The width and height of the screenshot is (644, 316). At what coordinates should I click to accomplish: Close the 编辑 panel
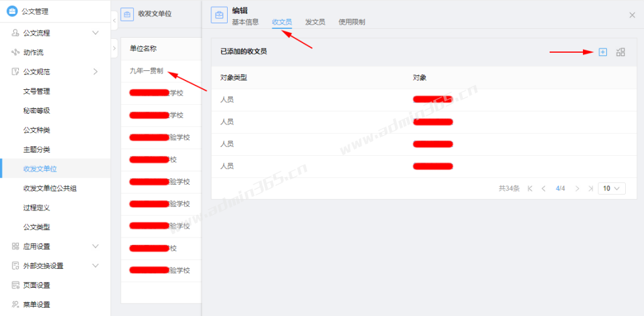point(632,15)
